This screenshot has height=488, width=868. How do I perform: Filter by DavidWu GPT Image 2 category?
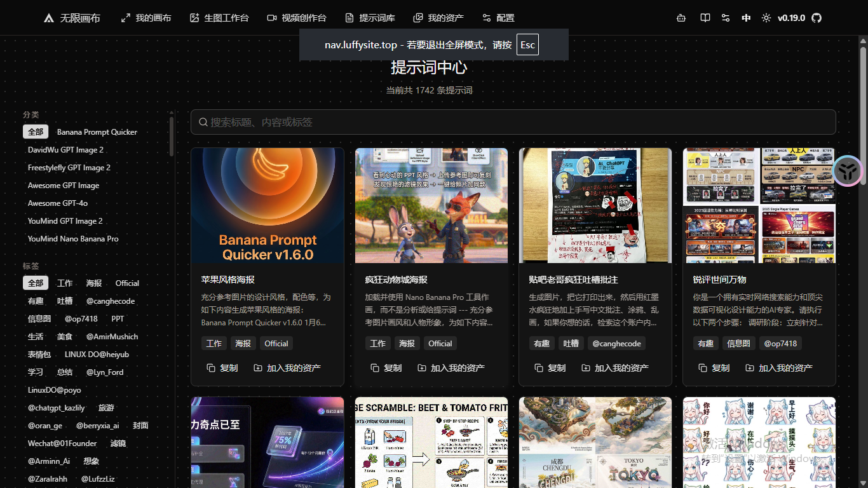click(x=65, y=149)
